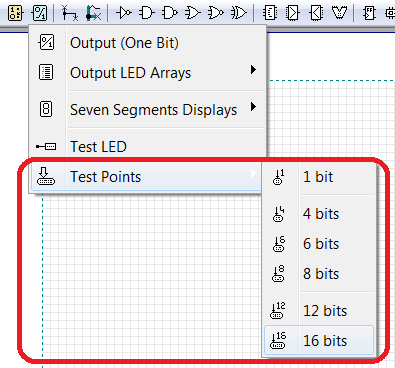Select the delete junction node tool

[x=93, y=13]
